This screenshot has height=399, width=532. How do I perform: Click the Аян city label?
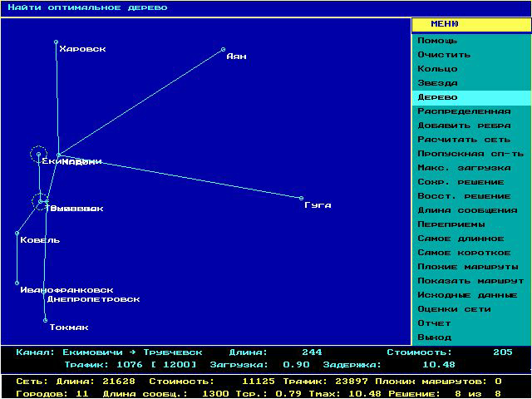click(236, 57)
